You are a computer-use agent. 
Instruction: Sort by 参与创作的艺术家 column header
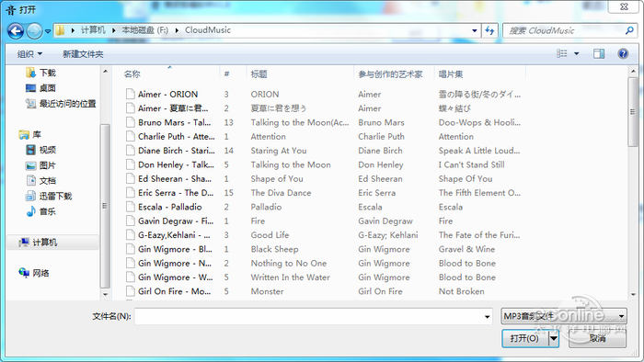(x=390, y=74)
